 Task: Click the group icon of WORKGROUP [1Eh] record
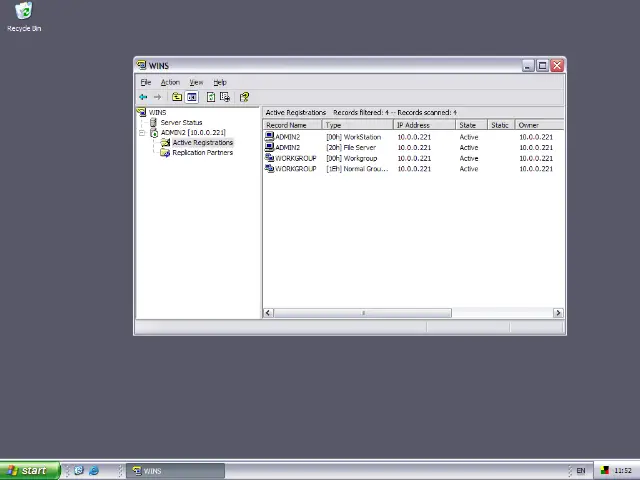pos(269,168)
